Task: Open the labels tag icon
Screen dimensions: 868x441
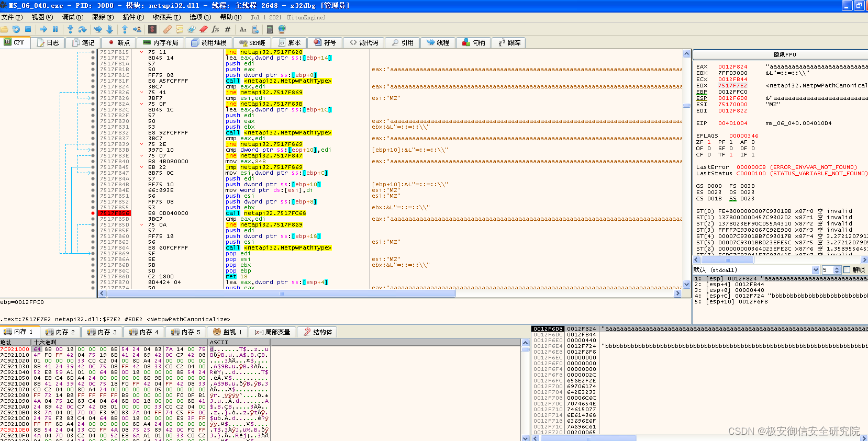Action: click(x=192, y=29)
